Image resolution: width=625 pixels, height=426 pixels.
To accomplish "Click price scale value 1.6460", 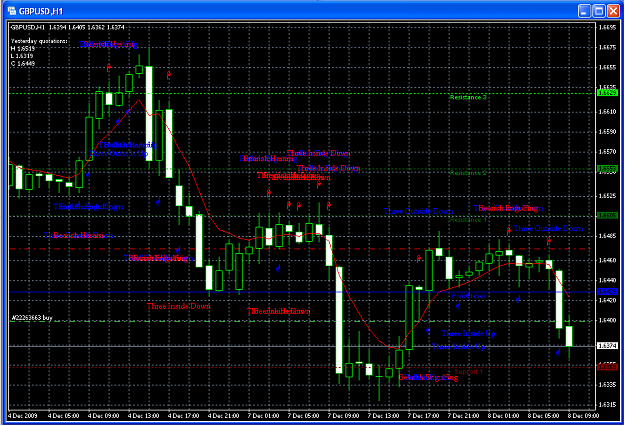I will point(607,261).
